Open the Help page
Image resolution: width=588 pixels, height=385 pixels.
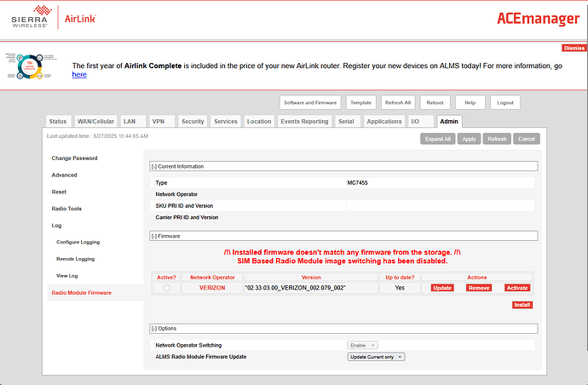click(x=470, y=102)
